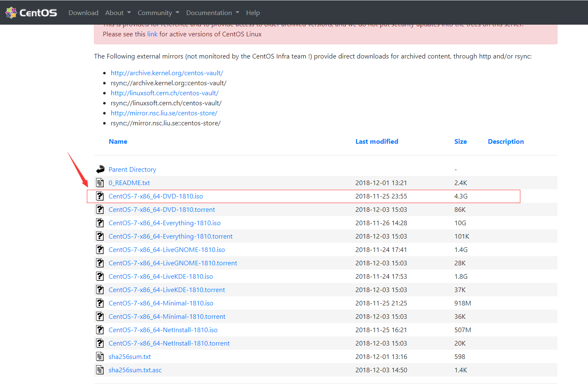Click the 507M size of NetInstall iso
588x384 pixels.
coord(463,330)
